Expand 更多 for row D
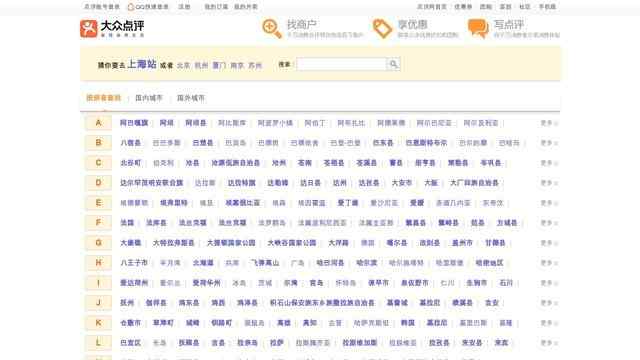 point(549,183)
